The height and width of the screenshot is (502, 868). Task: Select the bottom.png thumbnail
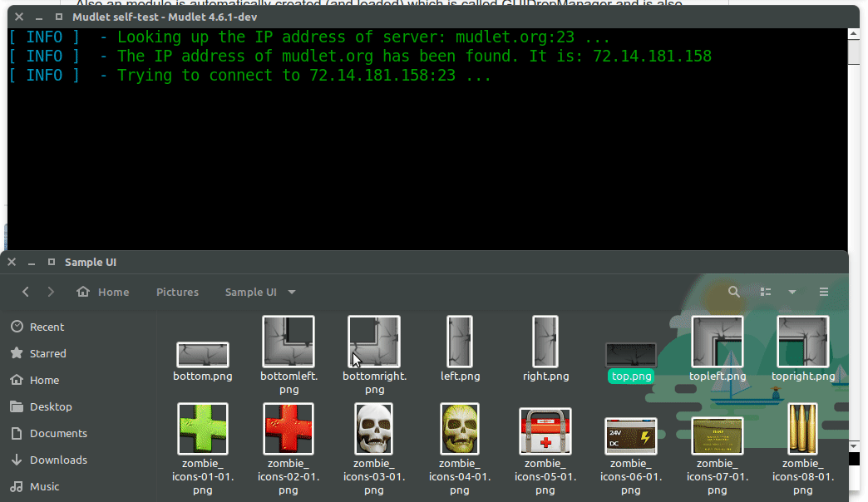(x=203, y=354)
